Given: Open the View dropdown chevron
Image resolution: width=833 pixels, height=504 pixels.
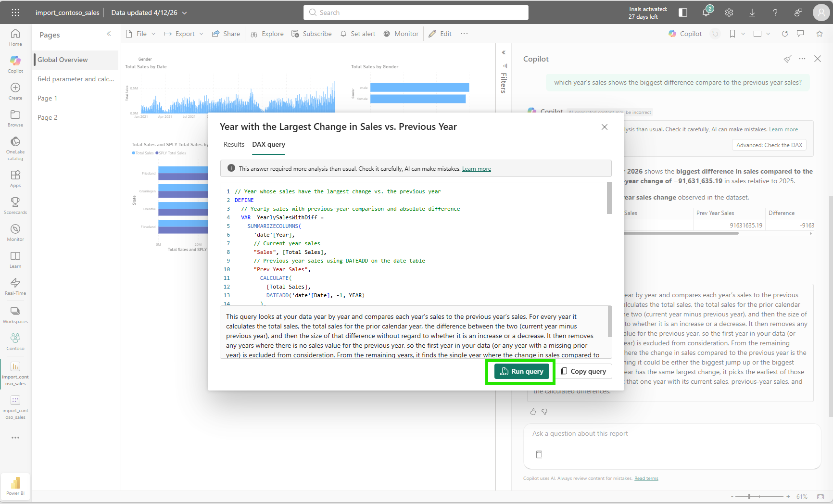Looking at the screenshot, I should (x=768, y=34).
